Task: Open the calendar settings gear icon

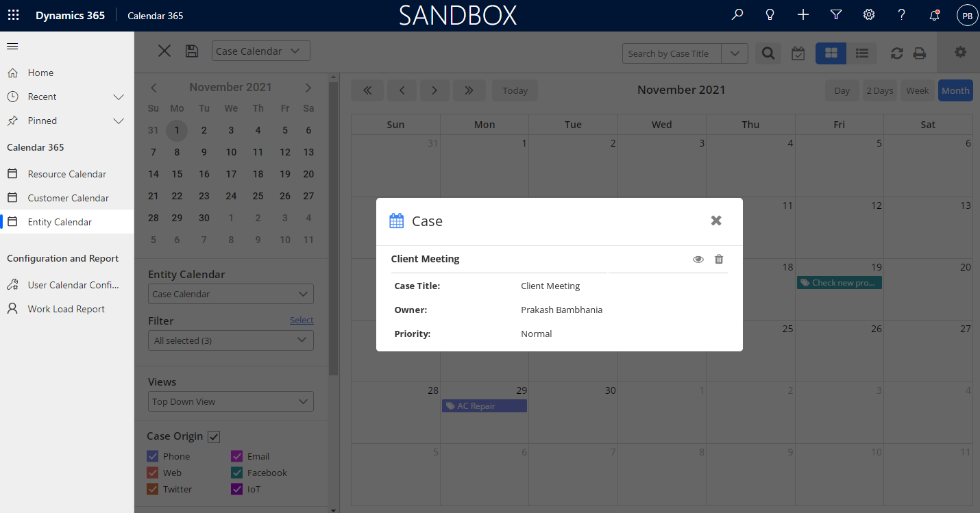Action: click(961, 52)
